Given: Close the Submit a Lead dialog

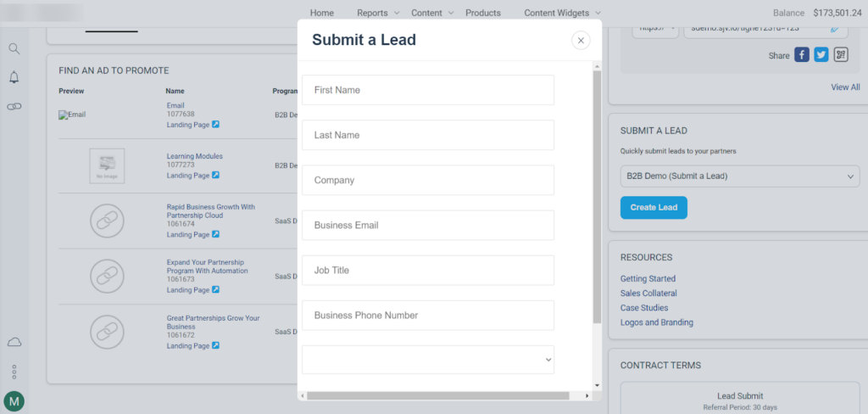Looking at the screenshot, I should coord(581,40).
